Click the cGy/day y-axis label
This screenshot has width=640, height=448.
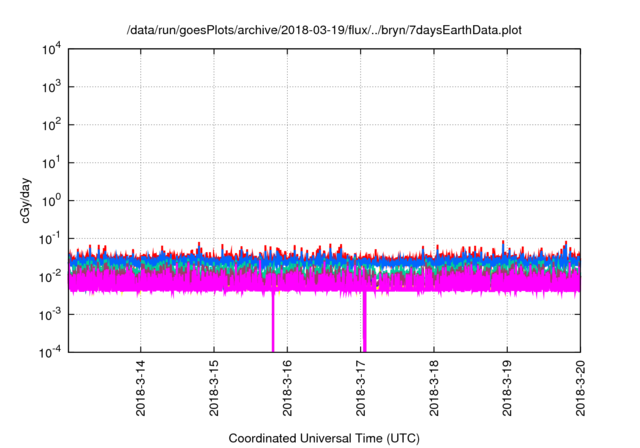click(25, 200)
